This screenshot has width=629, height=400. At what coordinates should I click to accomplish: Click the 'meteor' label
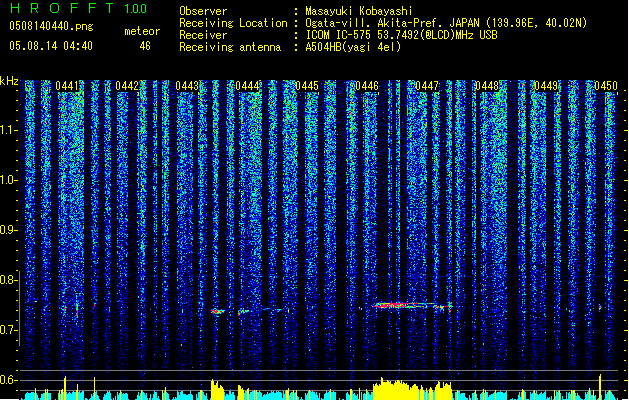(142, 31)
